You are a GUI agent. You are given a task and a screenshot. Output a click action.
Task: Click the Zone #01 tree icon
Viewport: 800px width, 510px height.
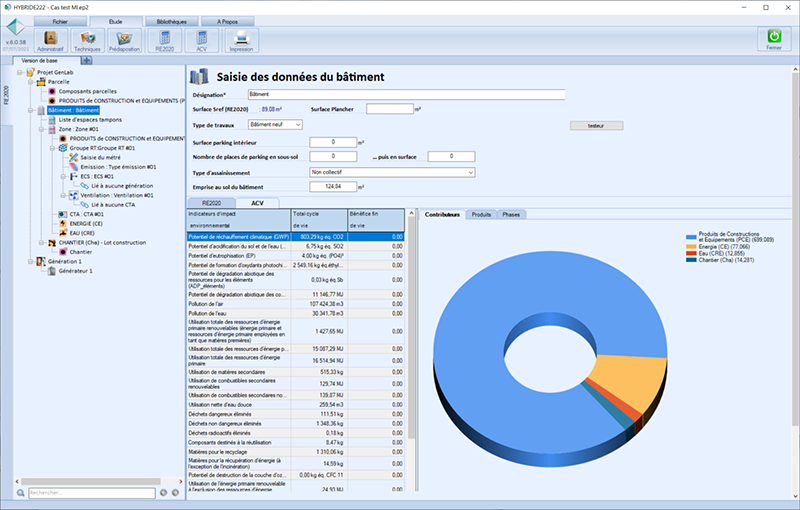point(52,129)
